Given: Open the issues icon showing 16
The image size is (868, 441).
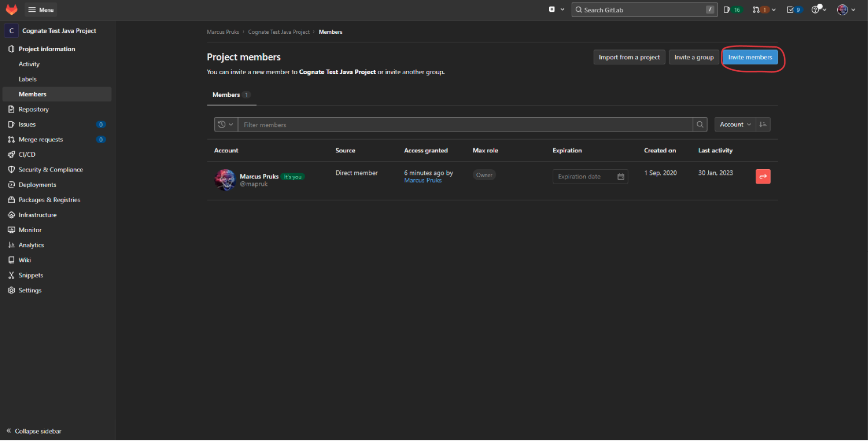Looking at the screenshot, I should [733, 10].
